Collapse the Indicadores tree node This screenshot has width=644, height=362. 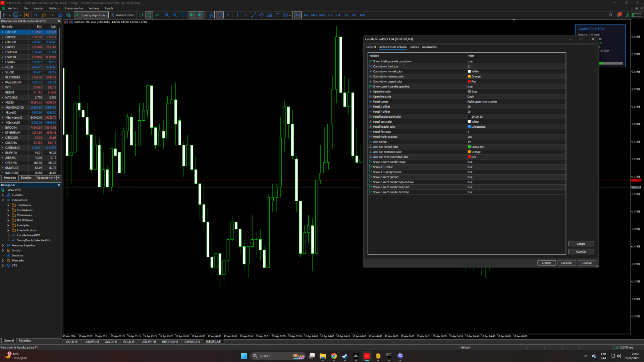coord(3,200)
